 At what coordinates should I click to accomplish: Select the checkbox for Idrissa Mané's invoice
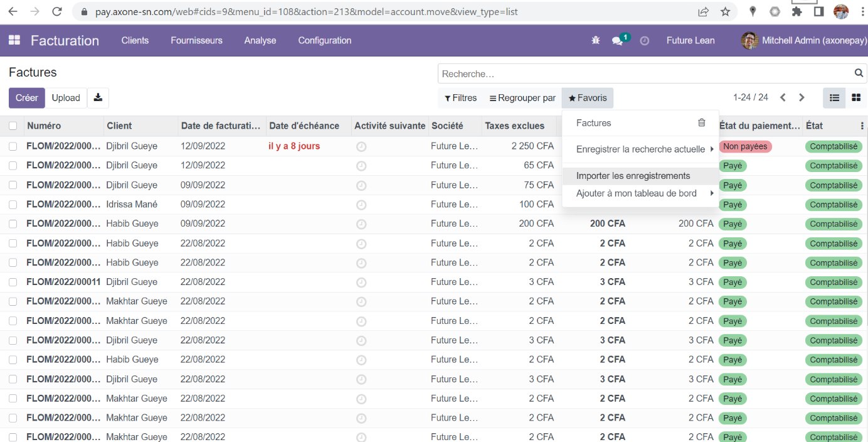pyautogui.click(x=13, y=205)
